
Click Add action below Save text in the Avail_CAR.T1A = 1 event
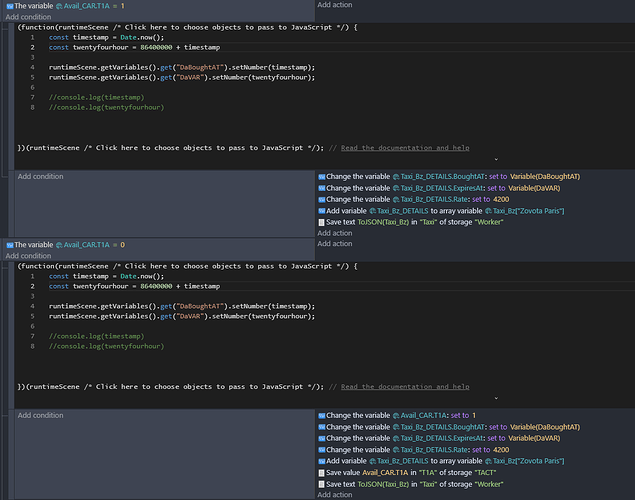(x=335, y=233)
